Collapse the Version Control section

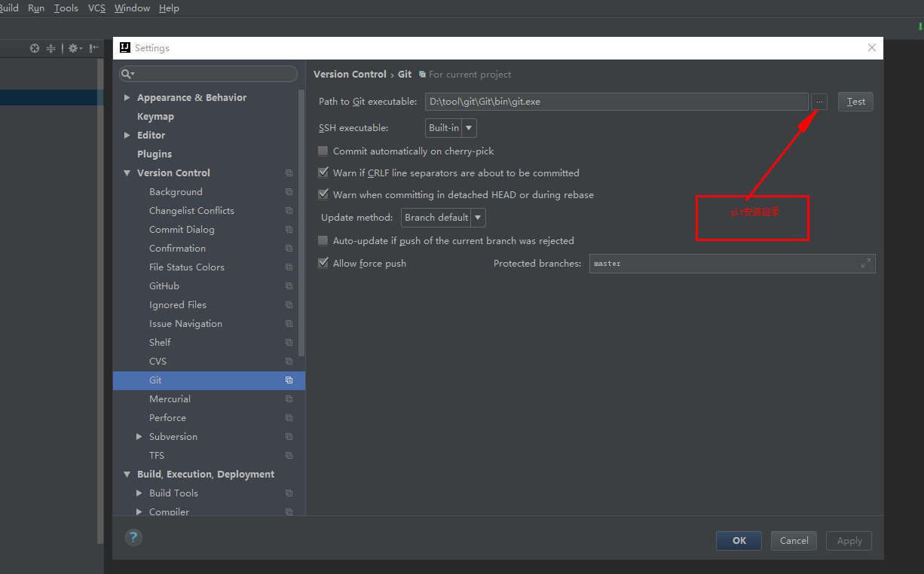click(127, 173)
